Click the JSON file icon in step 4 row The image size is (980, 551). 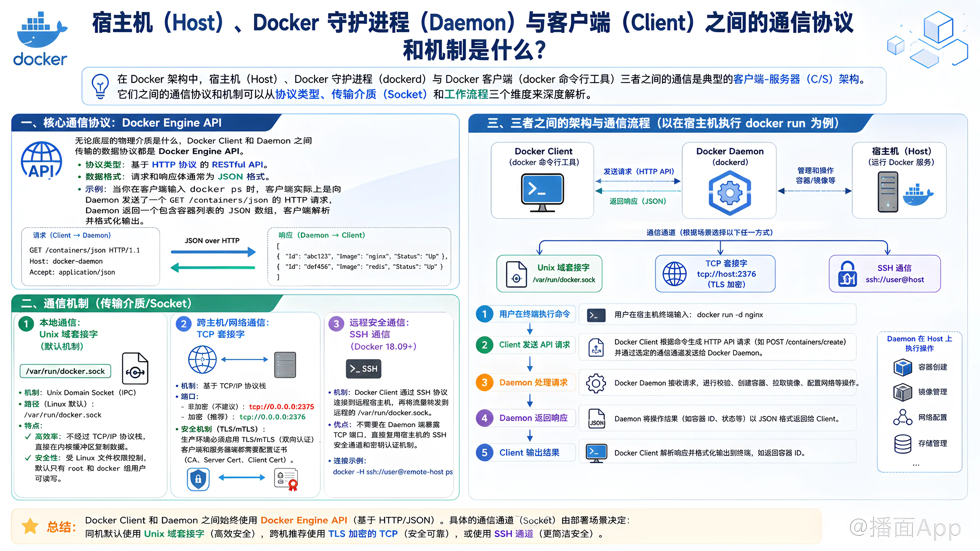(596, 418)
